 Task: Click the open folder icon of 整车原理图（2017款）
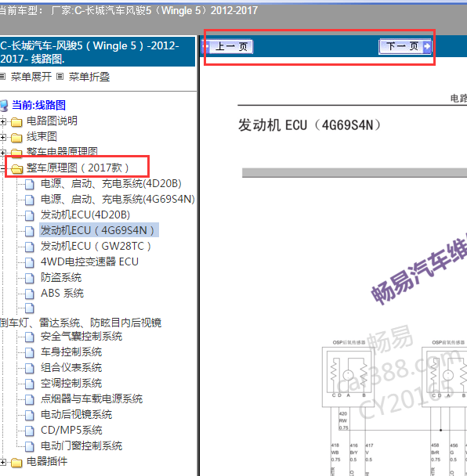click(x=16, y=168)
